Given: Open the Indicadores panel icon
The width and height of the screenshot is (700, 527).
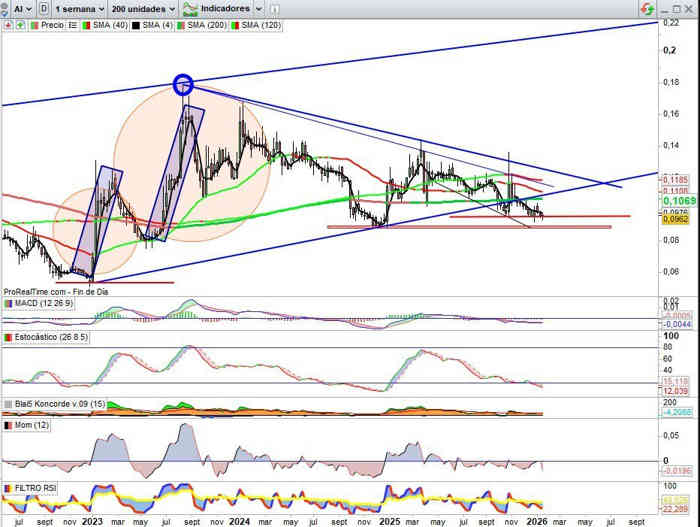Looking at the screenshot, I should coord(192,8).
